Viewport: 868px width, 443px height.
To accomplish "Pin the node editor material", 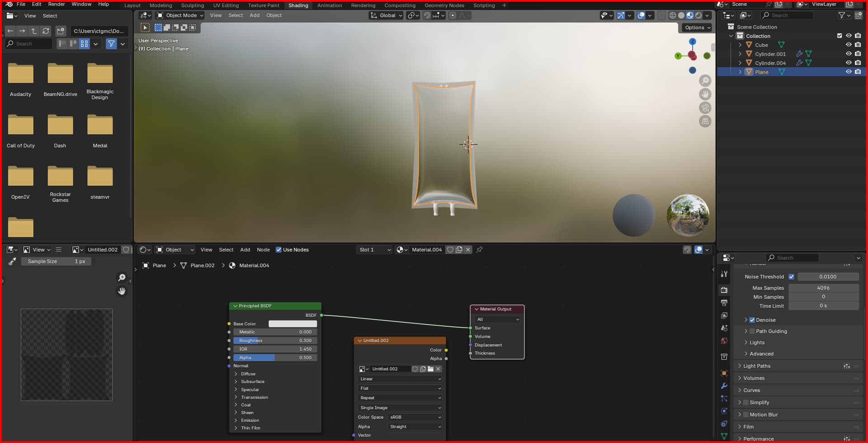I will [x=479, y=250].
